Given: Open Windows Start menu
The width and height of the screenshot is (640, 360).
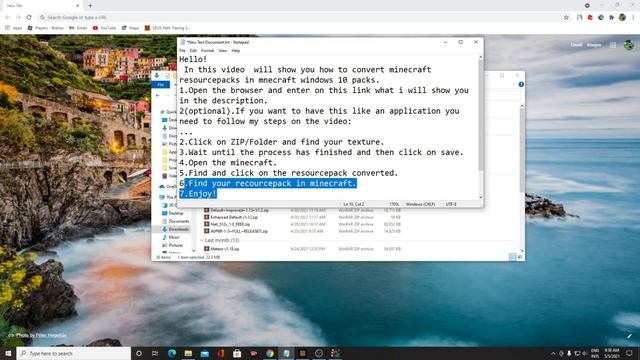Looking at the screenshot, I should (8, 353).
